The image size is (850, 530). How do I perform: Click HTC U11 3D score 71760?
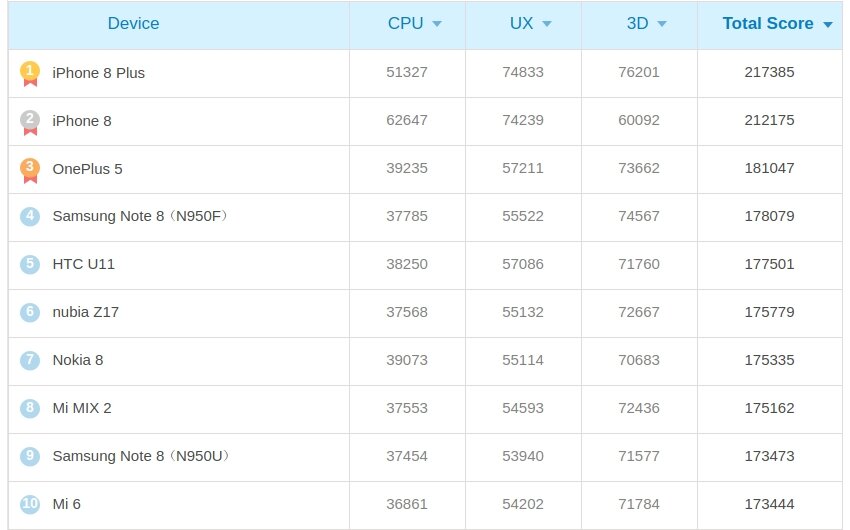639,264
